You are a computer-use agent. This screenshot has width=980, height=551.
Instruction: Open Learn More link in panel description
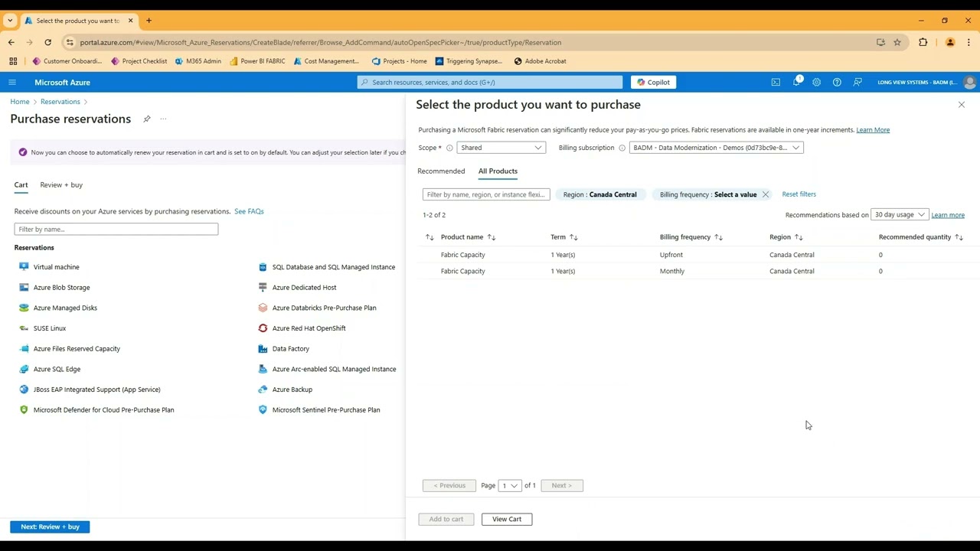[873, 130]
